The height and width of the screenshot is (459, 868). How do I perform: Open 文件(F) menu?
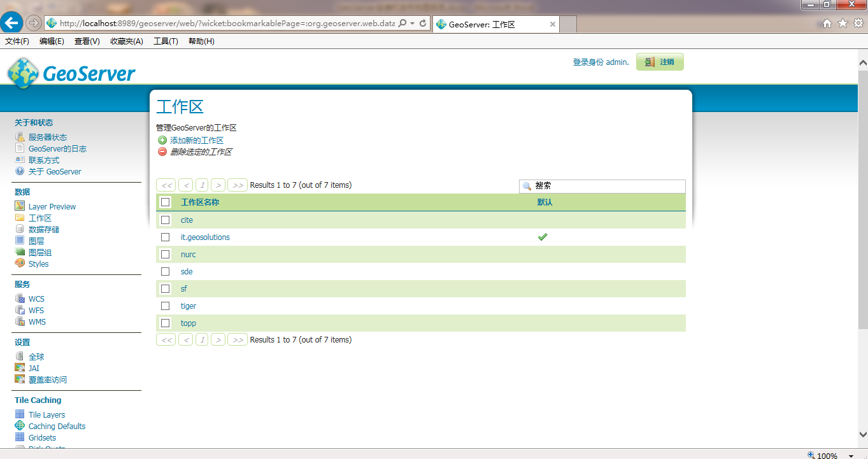tap(17, 41)
